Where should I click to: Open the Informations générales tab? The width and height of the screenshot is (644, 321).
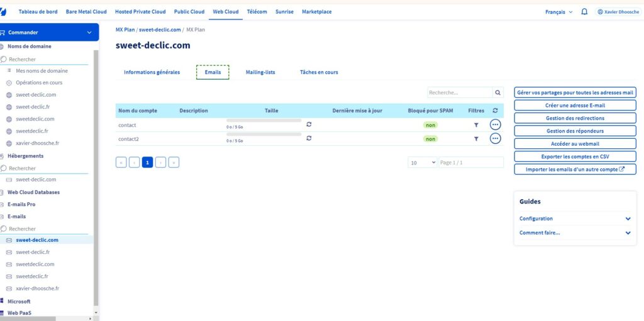point(152,72)
